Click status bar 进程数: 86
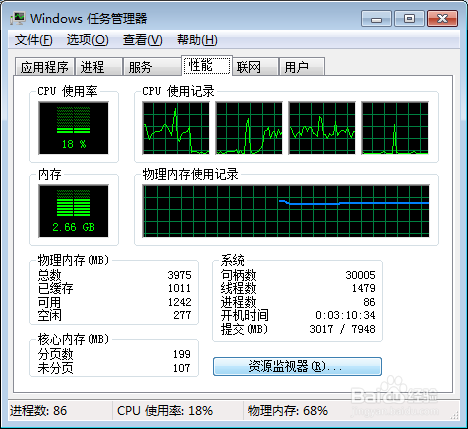The height and width of the screenshot is (429, 468). click(39, 411)
